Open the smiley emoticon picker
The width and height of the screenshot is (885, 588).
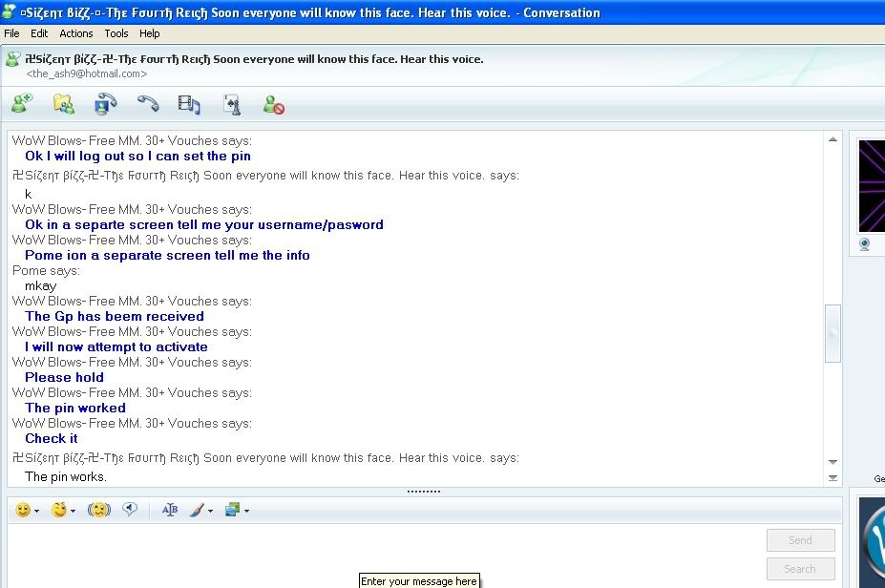point(23,510)
